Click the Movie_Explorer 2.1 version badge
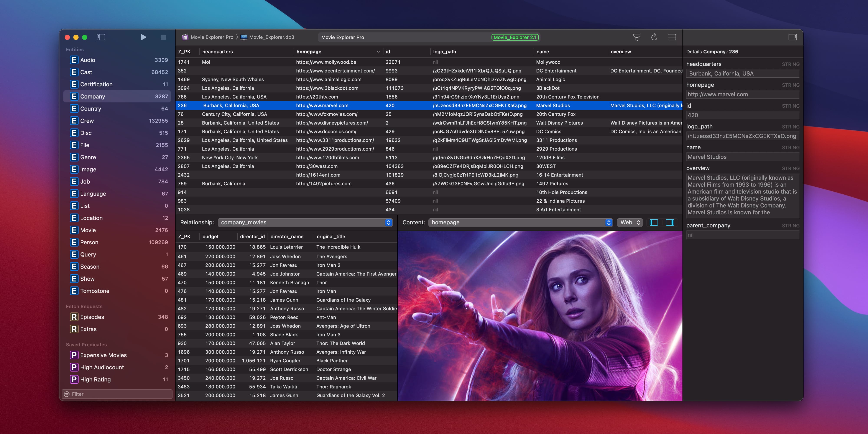868x434 pixels. pyautogui.click(x=515, y=37)
